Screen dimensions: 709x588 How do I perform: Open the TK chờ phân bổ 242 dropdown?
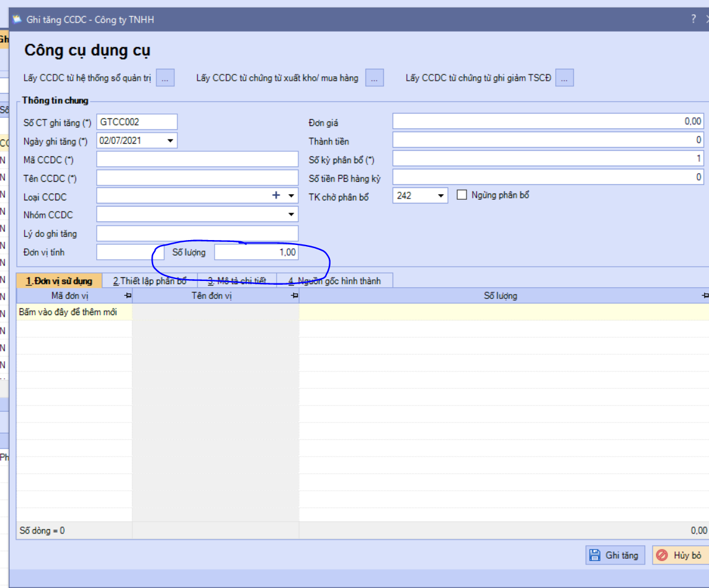[440, 196]
